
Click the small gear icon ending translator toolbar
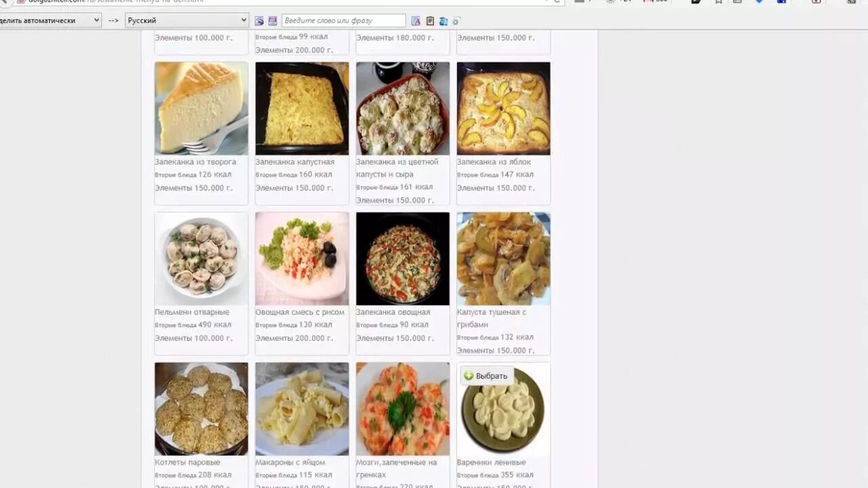pos(456,21)
